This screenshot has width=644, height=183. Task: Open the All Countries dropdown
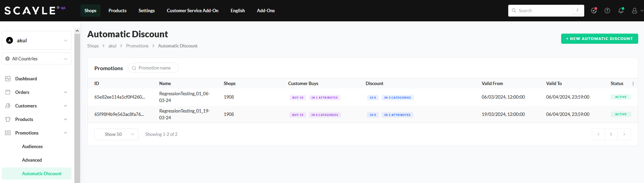pyautogui.click(x=37, y=59)
